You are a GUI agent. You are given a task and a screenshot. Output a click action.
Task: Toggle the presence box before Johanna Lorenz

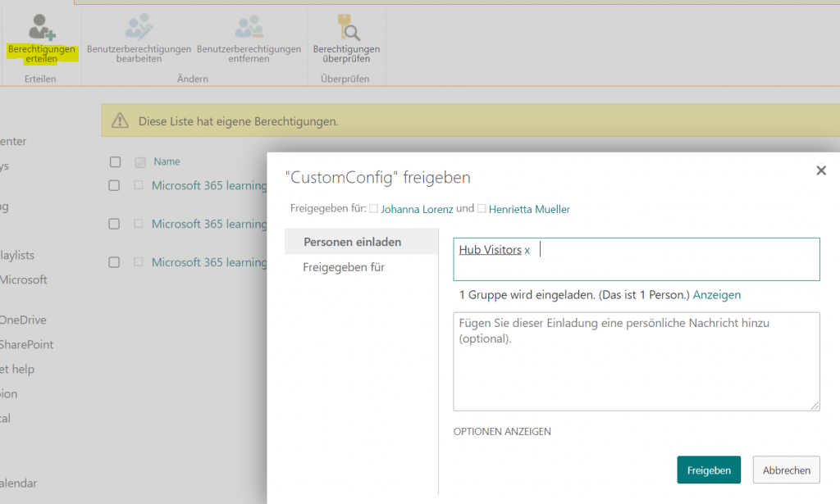(x=373, y=209)
